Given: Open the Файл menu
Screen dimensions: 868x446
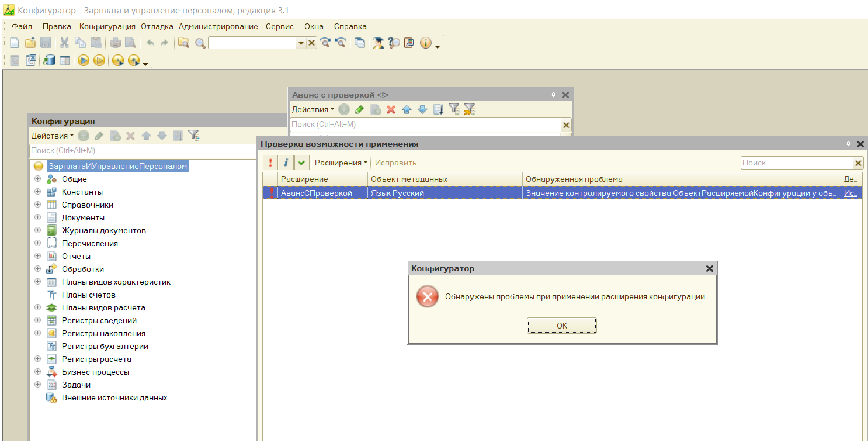Looking at the screenshot, I should (22, 26).
